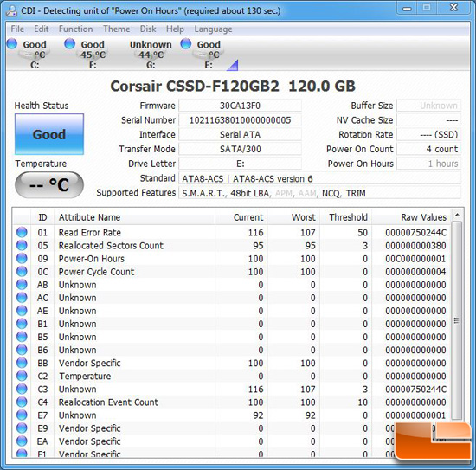Click status orb for attribute EA

point(22,441)
